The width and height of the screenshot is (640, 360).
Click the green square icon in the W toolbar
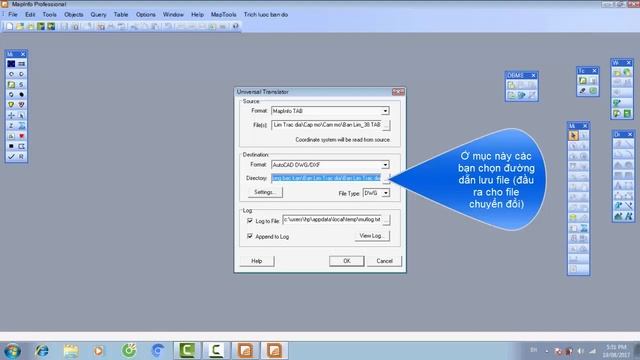(x=627, y=113)
